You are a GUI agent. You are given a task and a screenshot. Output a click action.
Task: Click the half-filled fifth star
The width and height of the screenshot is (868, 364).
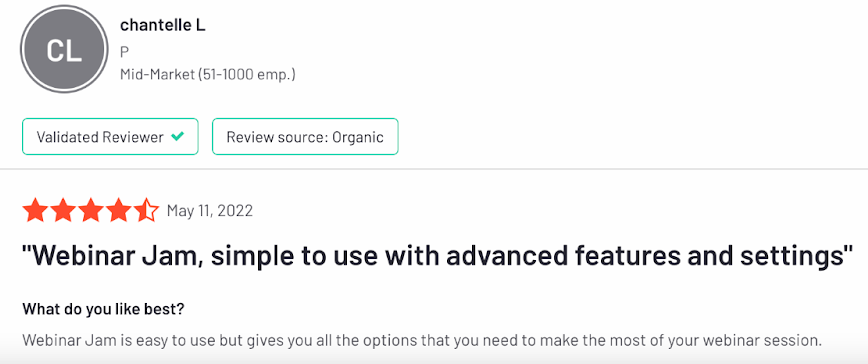point(146,211)
